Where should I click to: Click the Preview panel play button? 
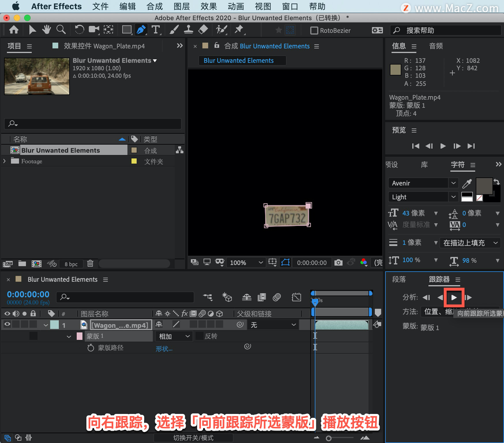click(x=443, y=146)
